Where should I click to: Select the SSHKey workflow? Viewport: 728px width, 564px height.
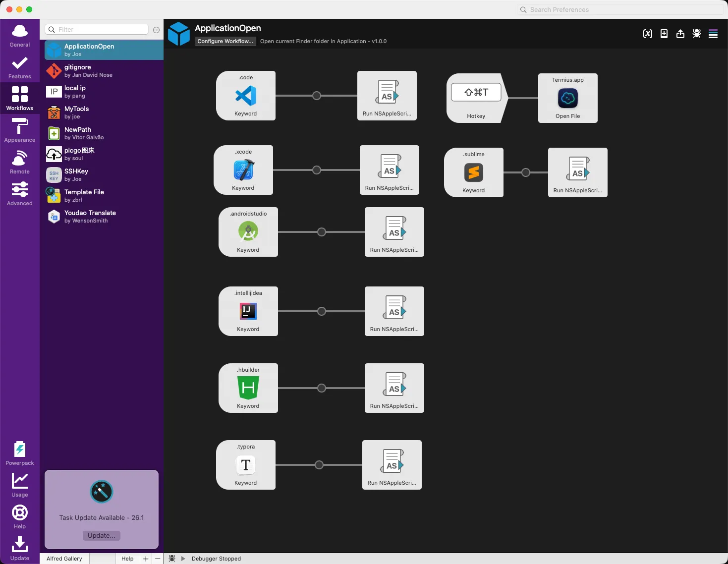104,175
